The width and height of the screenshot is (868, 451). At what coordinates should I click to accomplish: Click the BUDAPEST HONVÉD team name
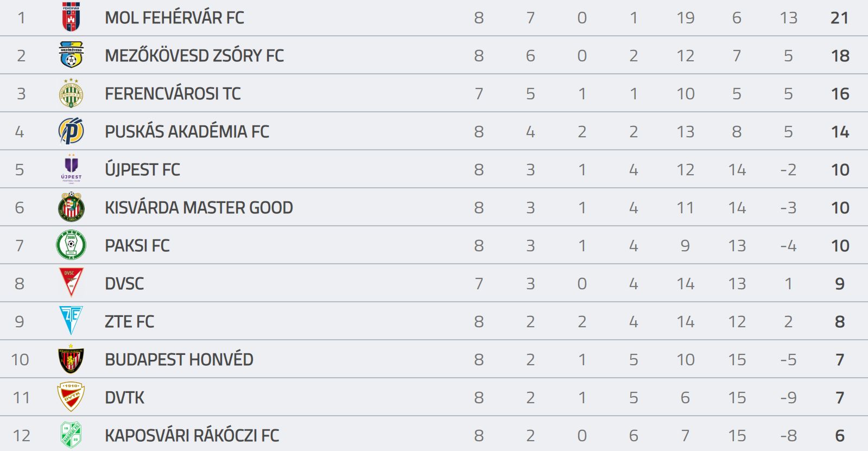click(179, 359)
